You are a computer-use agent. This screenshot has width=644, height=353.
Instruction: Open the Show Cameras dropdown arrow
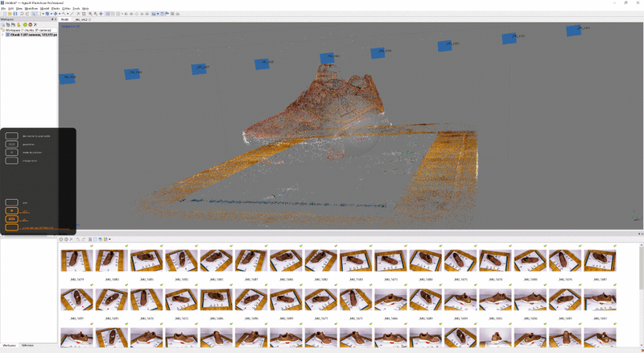(158, 14)
